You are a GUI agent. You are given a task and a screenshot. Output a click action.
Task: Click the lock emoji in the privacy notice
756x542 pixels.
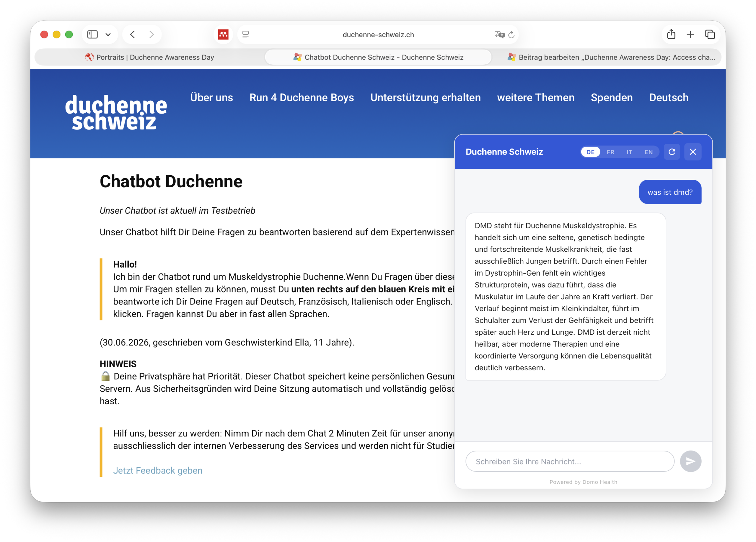pos(105,376)
